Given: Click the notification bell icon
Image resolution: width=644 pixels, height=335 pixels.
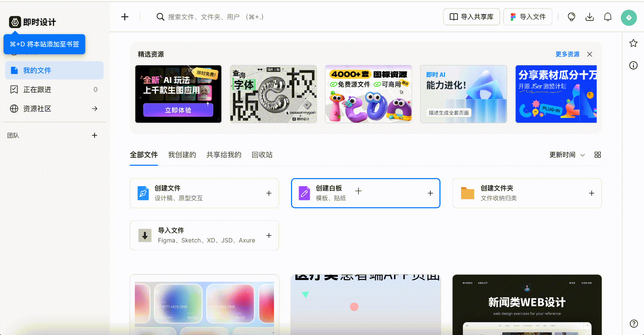Looking at the screenshot, I should pos(608,17).
